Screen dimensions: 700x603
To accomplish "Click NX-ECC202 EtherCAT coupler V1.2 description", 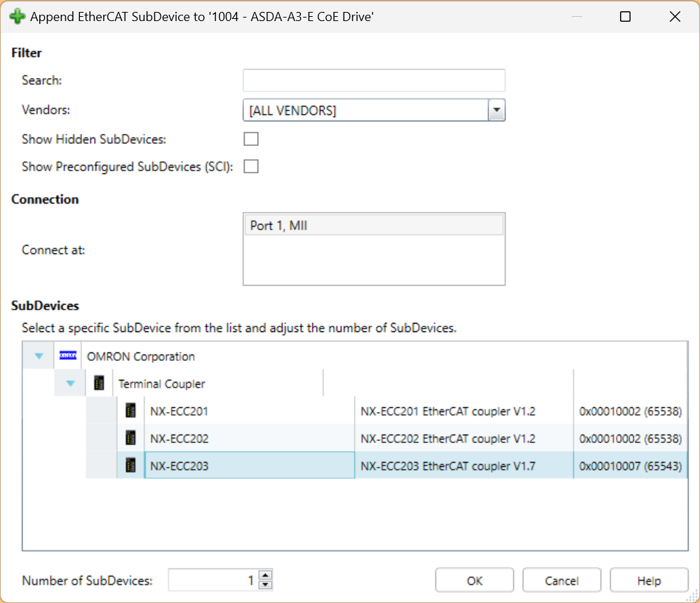I will click(x=447, y=438).
